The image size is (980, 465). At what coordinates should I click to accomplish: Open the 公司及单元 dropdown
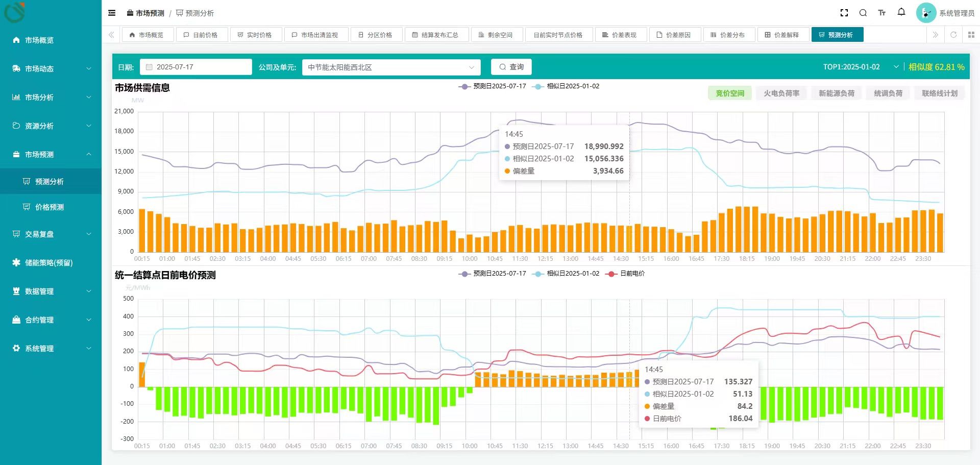tap(391, 67)
